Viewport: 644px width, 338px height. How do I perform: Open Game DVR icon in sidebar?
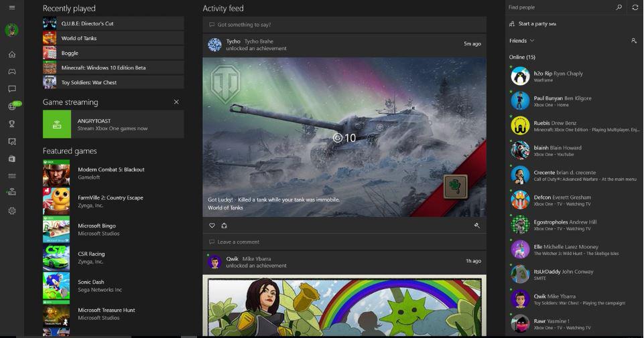pos(12,141)
